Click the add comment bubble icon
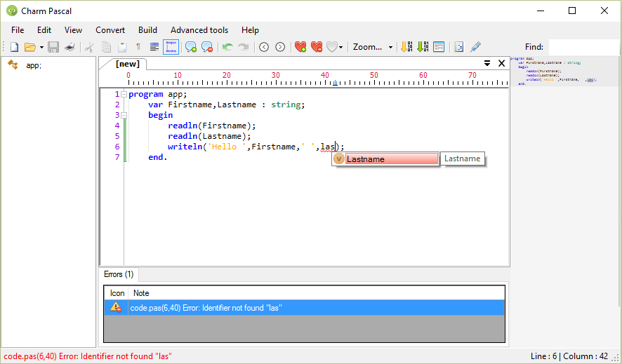The image size is (622, 364). [190, 47]
